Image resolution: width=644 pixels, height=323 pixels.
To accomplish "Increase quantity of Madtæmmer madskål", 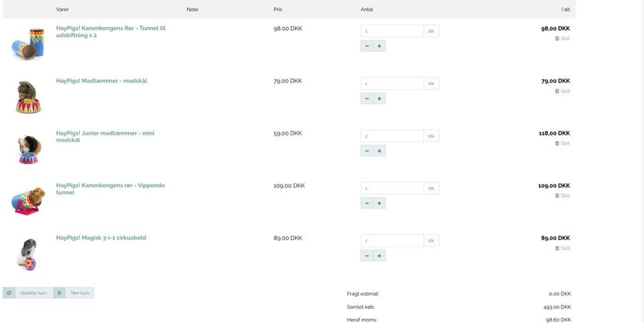I will [x=379, y=99].
